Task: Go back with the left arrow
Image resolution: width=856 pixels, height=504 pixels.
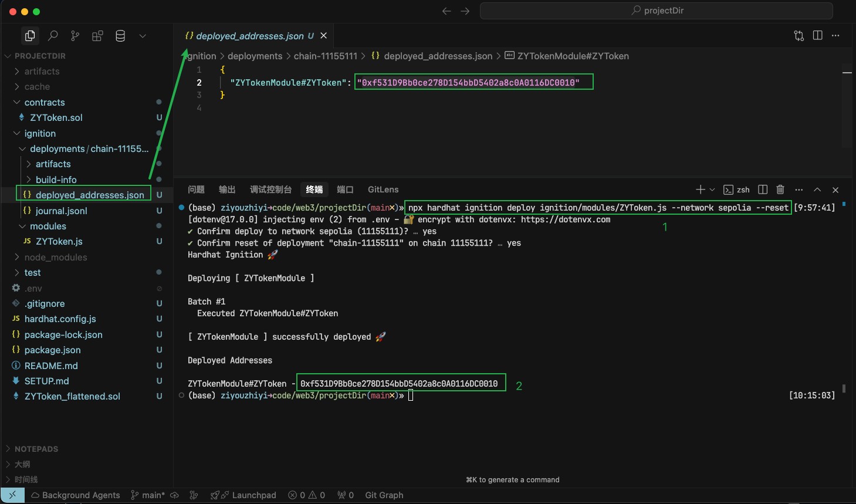Action: pos(446,11)
